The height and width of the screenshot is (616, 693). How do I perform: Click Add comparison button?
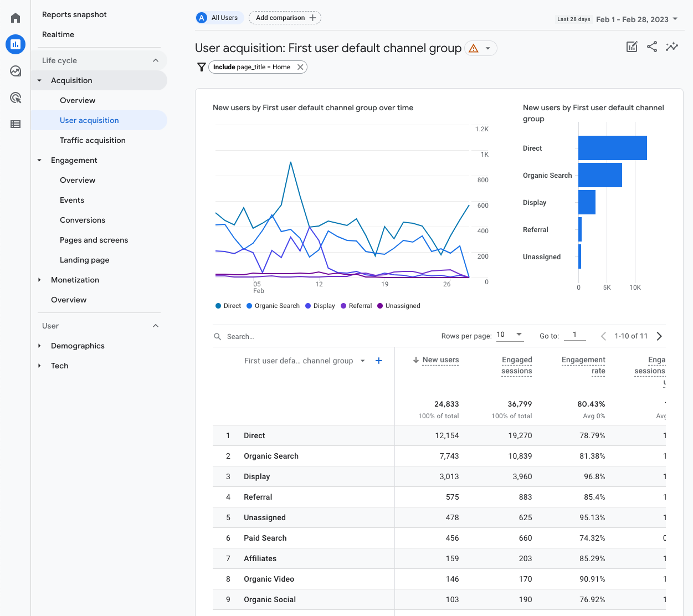[285, 18]
